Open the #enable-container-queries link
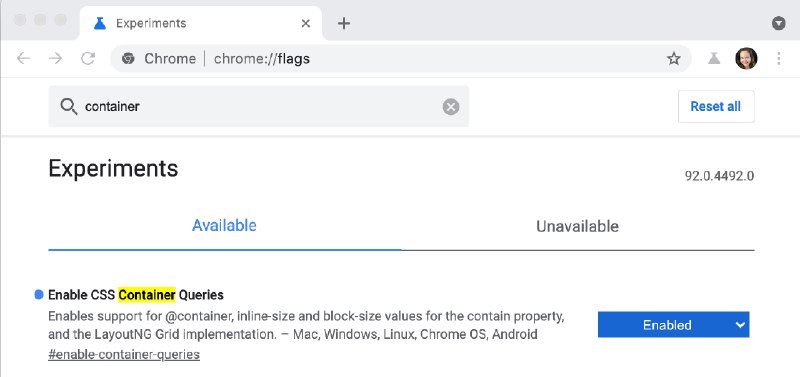Screen dimensions: 800x377 click(124, 354)
